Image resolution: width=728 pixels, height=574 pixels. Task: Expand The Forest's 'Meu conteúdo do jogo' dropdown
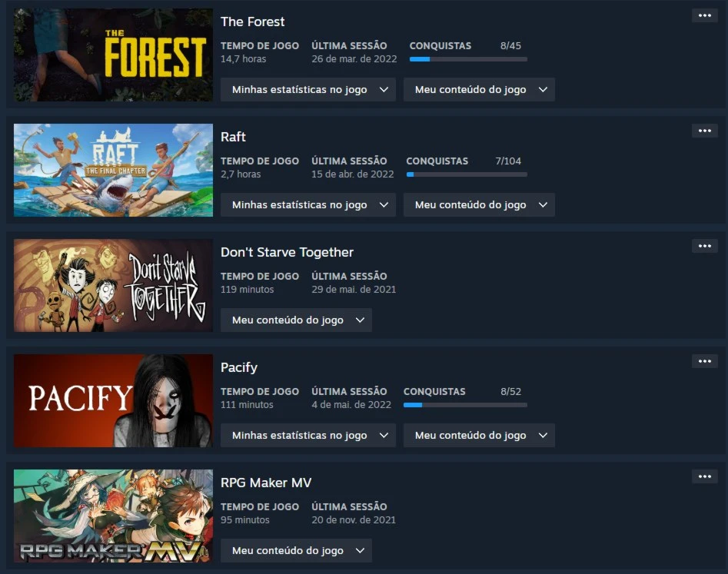[479, 90]
